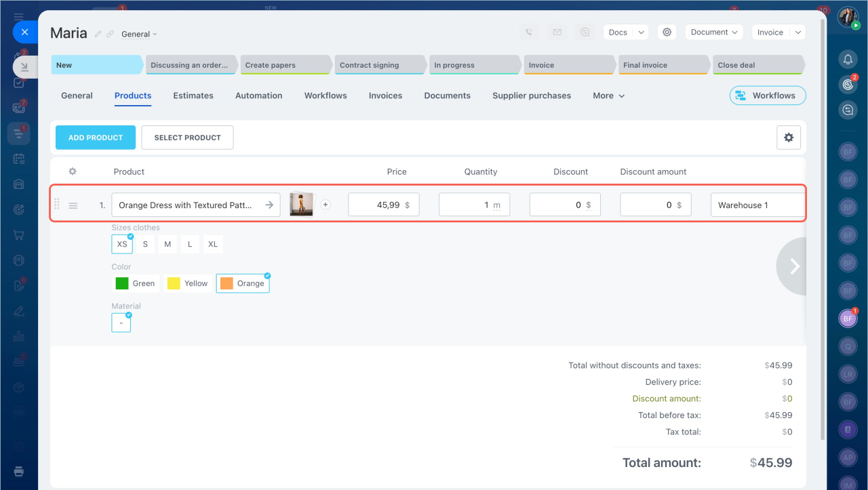
Task: Expand the Document dropdown
Action: tap(714, 33)
